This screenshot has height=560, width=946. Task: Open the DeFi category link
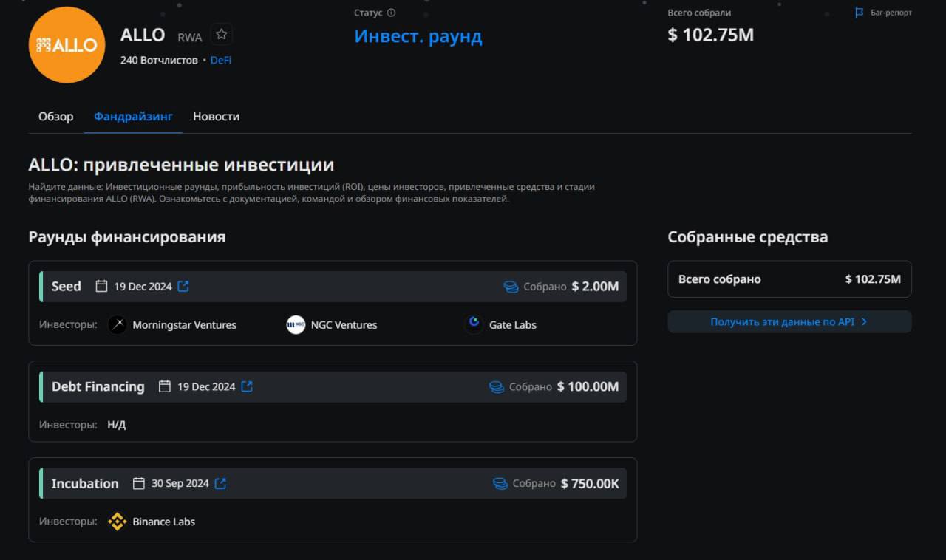point(220,60)
